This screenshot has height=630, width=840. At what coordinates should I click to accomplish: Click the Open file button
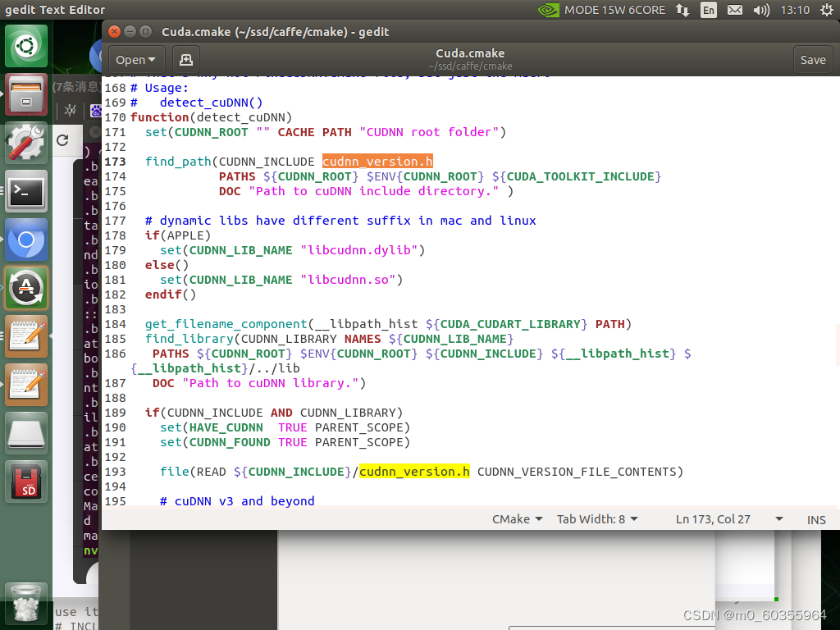tap(135, 60)
